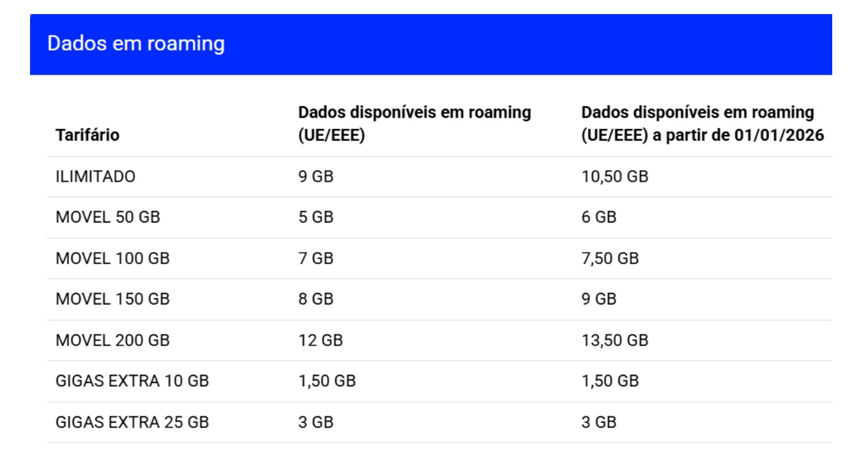Select the MOVEL 200 GB tariff name
Image resolution: width=868 pixels, height=463 pixels.
(x=112, y=340)
